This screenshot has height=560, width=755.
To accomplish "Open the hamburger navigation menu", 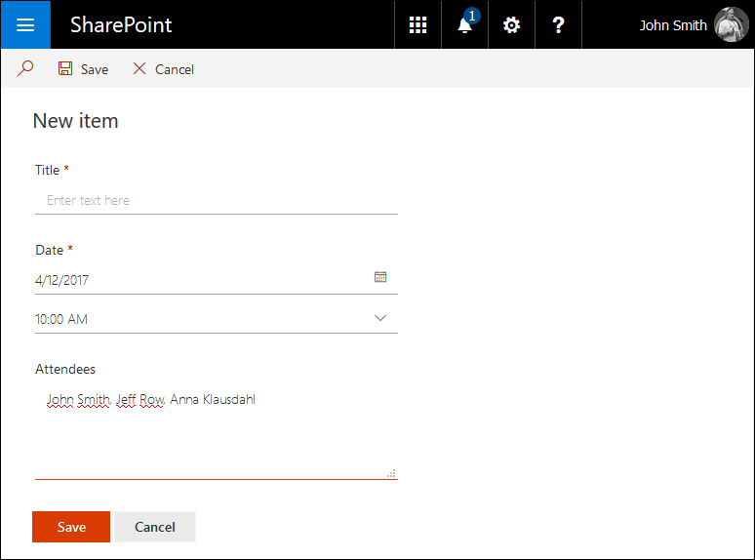I will 25,24.
